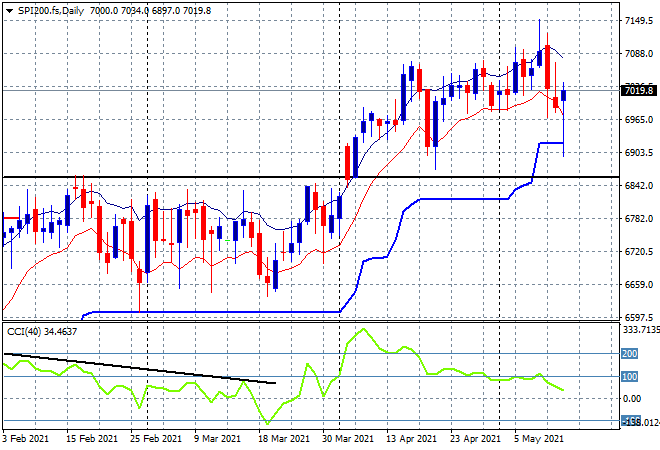Click the CCI(40) 34.4637 indicator label

point(42,332)
